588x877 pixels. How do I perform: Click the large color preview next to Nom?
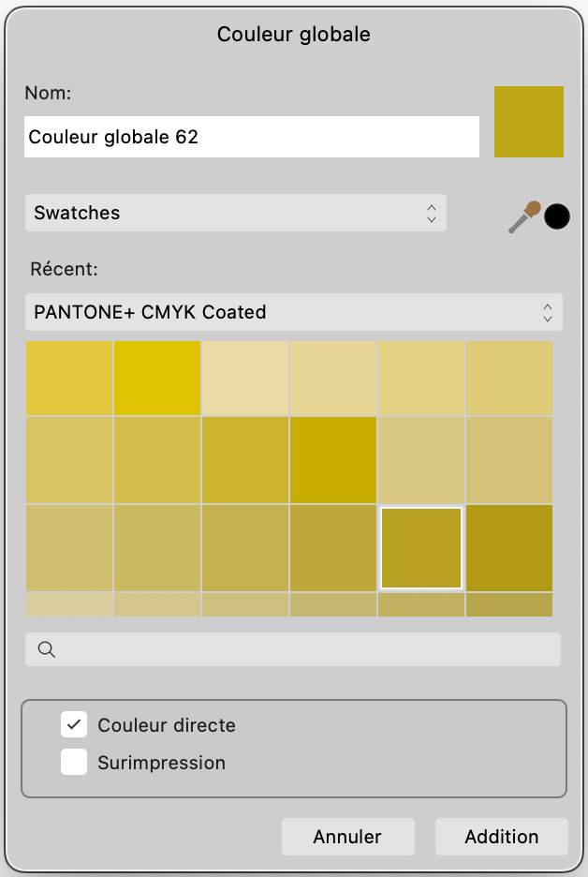pyautogui.click(x=529, y=122)
